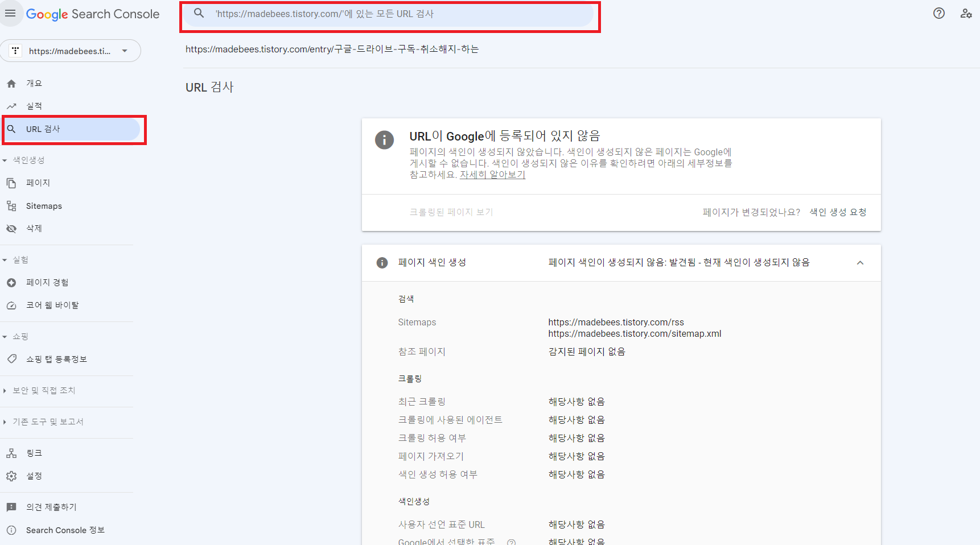The height and width of the screenshot is (545, 980).
Task: Click the pages icon beside 페이지
Action: (x=11, y=183)
